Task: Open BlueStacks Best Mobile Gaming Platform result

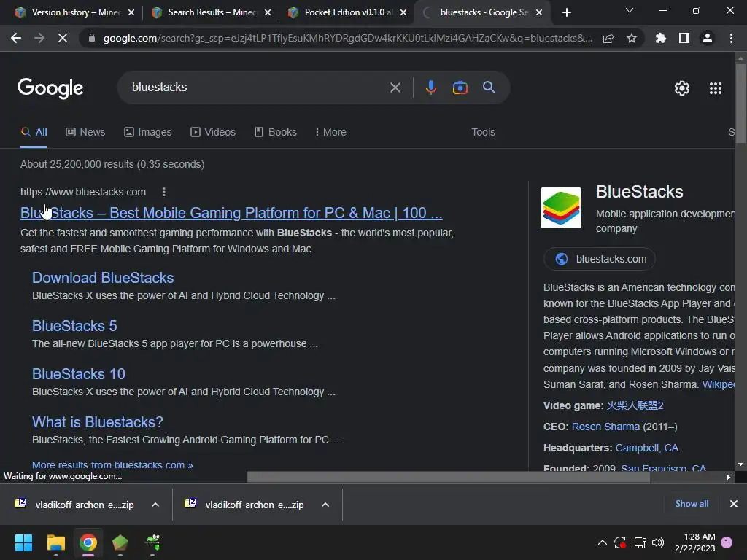Action: tap(231, 213)
